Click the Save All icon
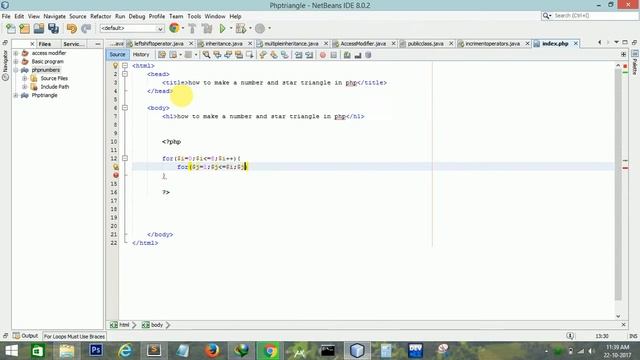This screenshot has height=360, width=640. pyautogui.click(x=53, y=28)
